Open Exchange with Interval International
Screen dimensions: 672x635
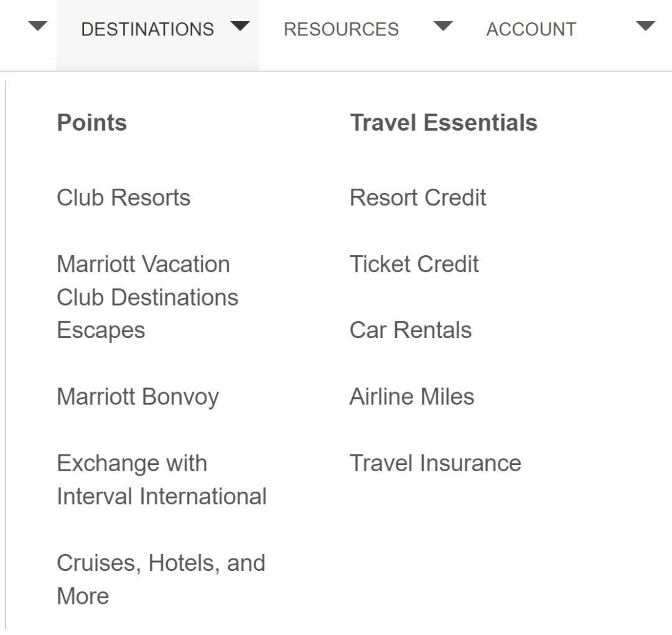tap(162, 479)
